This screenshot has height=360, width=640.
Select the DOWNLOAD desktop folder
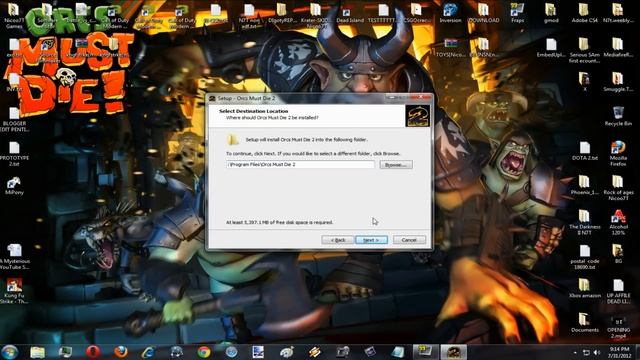pyautogui.click(x=484, y=13)
